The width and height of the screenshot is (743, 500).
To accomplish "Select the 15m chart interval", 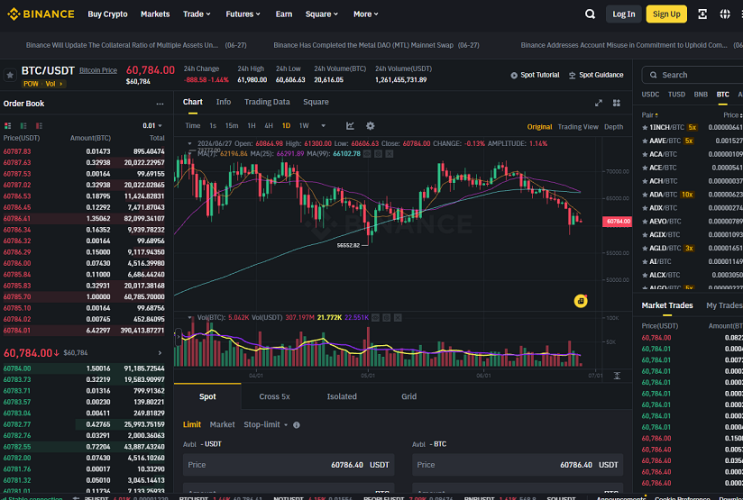I will point(232,126).
